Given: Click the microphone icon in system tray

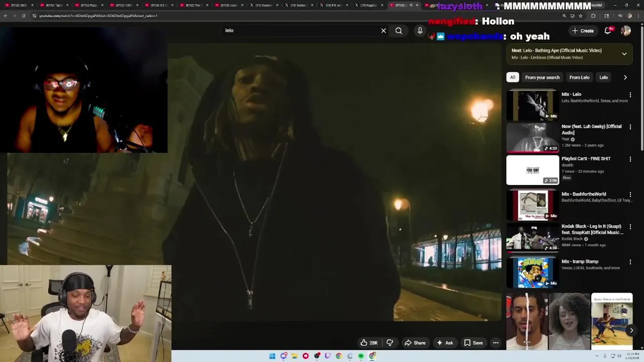Looking at the screenshot, I should click(606, 356).
